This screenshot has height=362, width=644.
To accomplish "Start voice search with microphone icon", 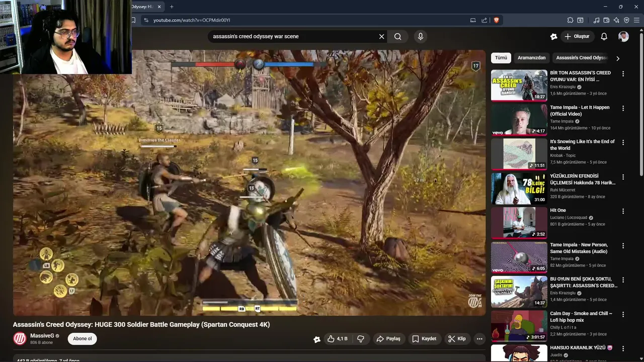I will click(421, 36).
